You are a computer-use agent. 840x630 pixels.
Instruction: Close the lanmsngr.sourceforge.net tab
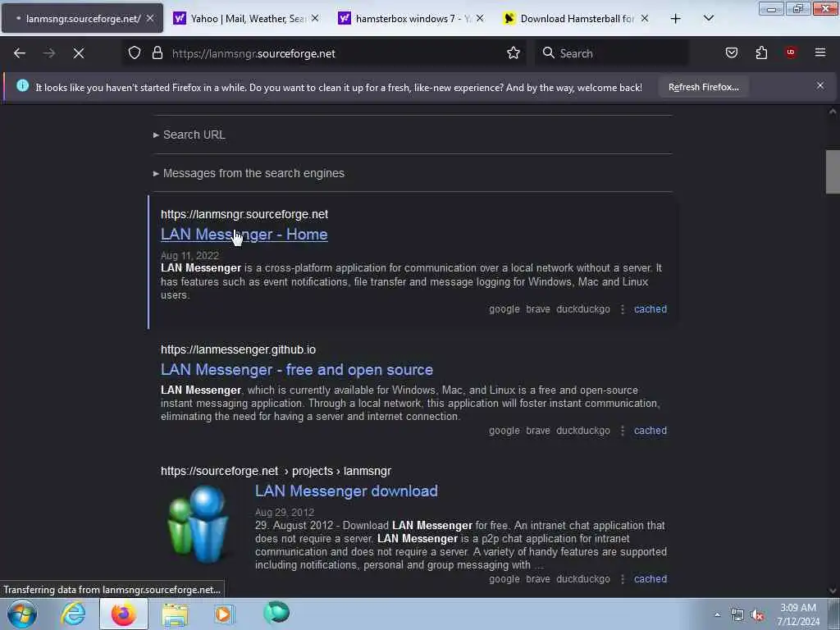[x=151, y=18]
